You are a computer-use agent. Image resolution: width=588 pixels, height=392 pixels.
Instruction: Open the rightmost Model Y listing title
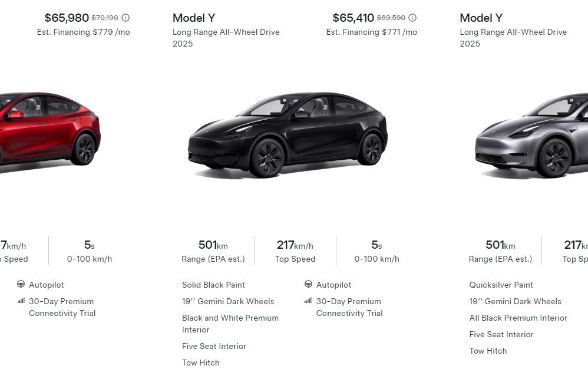point(481,18)
